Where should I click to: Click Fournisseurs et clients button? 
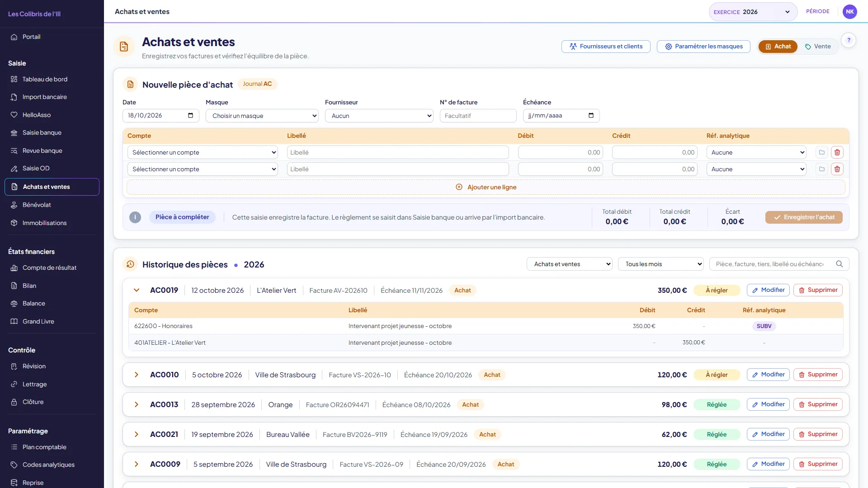coord(606,47)
